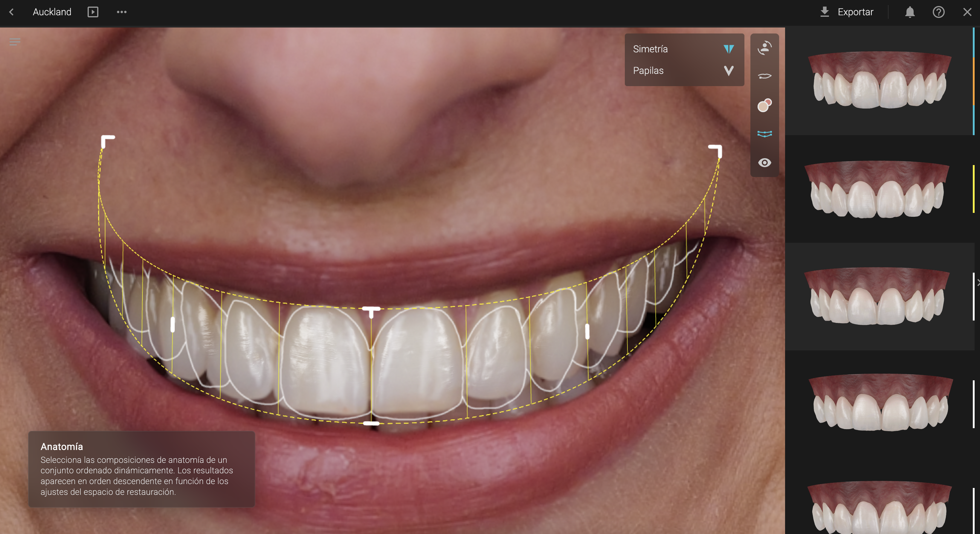Open the tooth and gum color tool
This screenshot has width=980, height=534.
tap(764, 105)
